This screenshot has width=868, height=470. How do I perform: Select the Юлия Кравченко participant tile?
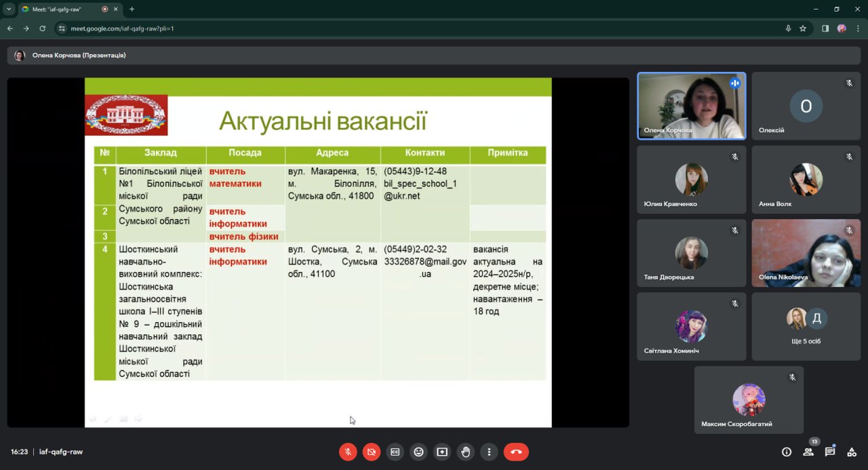click(x=692, y=179)
